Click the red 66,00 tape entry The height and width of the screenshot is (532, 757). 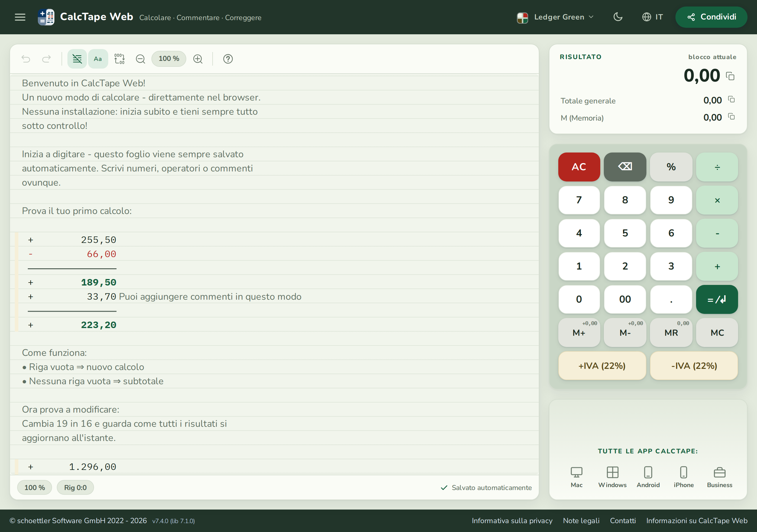[101, 254]
